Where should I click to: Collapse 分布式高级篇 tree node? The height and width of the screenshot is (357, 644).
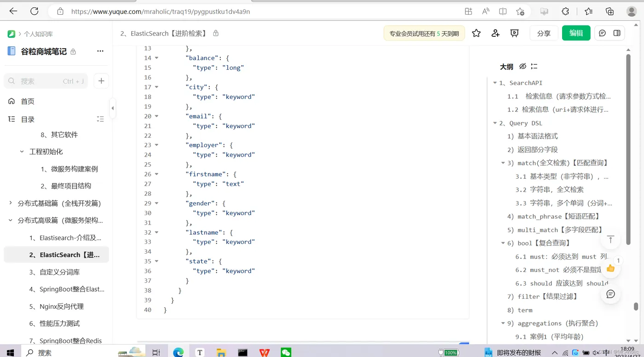11,220
